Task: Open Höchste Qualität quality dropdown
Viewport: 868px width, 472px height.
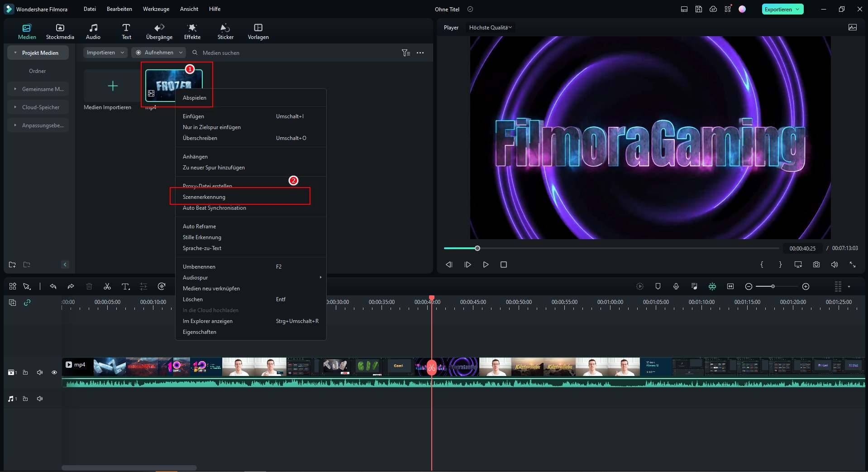Action: [x=491, y=28]
